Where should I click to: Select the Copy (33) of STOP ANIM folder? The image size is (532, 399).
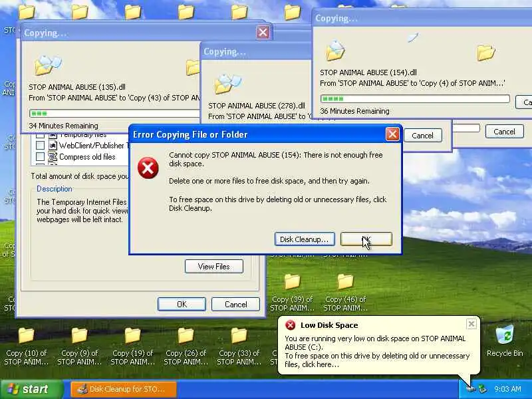tap(239, 346)
